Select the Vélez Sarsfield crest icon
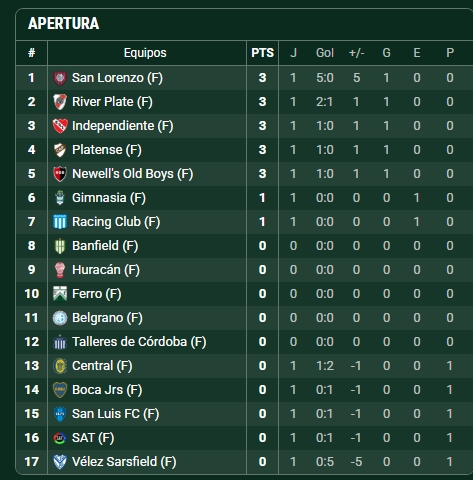This screenshot has width=473, height=480. coord(60,462)
